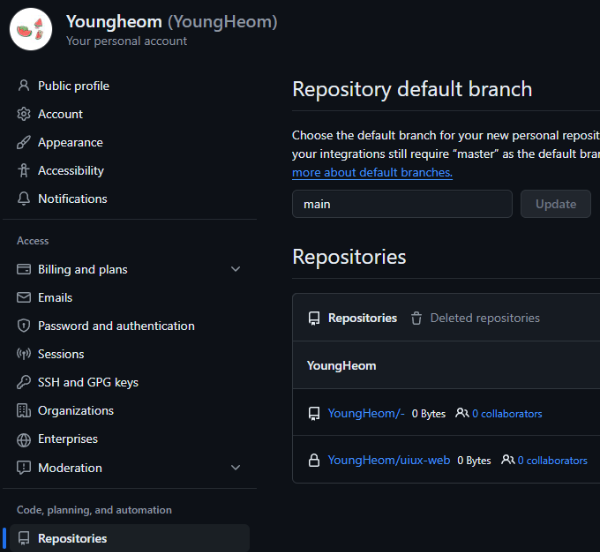
Task: Click the default branch name field
Action: [402, 204]
